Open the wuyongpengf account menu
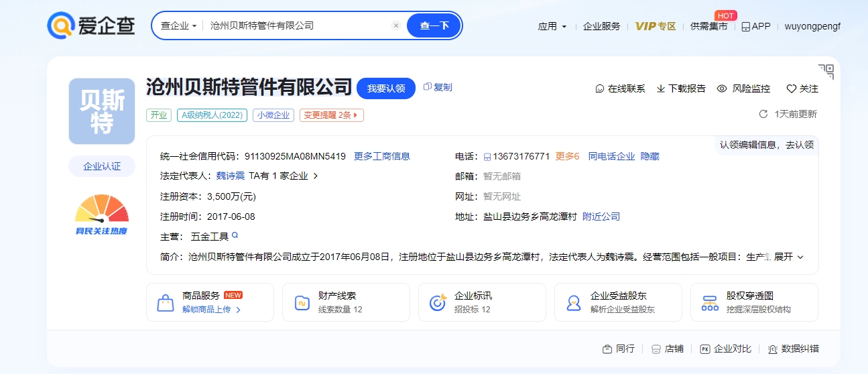The width and height of the screenshot is (868, 374). click(812, 26)
